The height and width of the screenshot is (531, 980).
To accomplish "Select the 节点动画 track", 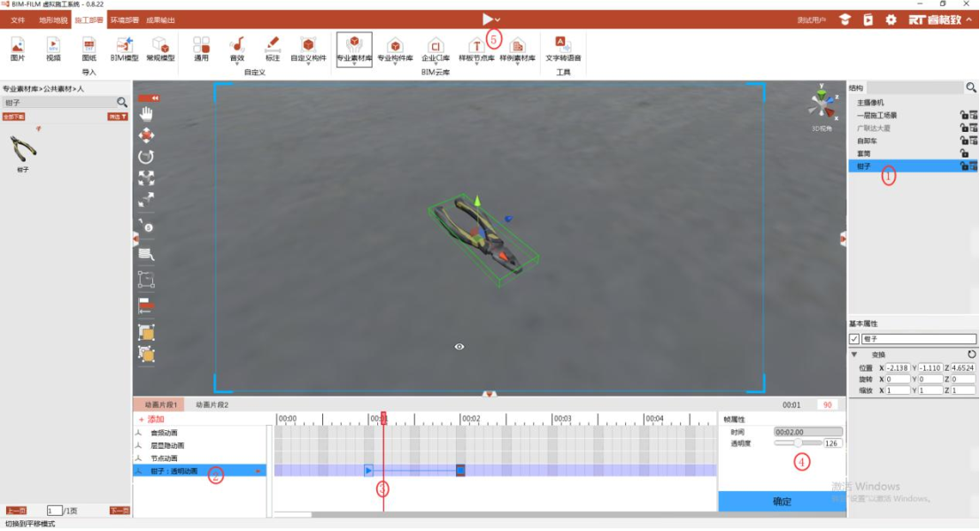I will pos(164,458).
